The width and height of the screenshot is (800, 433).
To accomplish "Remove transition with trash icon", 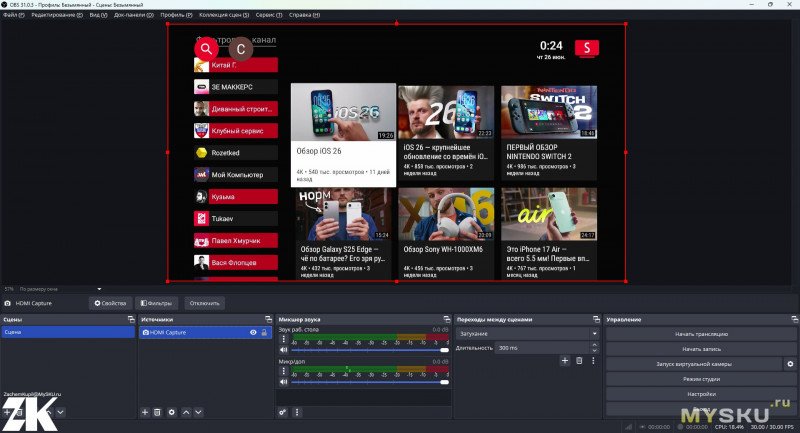I will [579, 361].
